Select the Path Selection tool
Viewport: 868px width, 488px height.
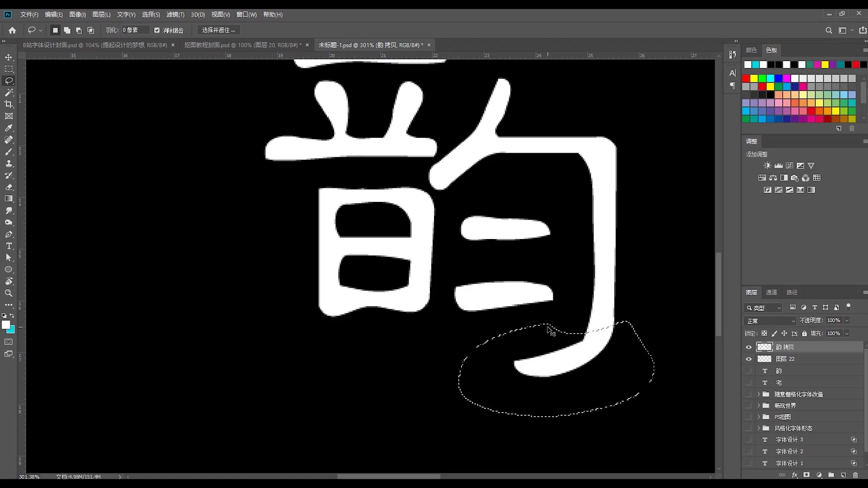pos(9,258)
